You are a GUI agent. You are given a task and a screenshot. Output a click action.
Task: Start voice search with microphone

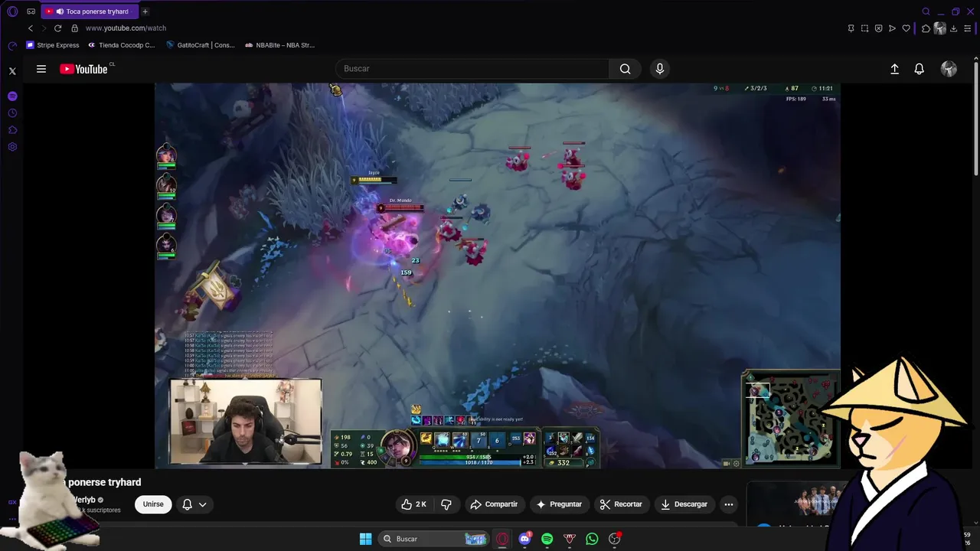click(x=660, y=69)
